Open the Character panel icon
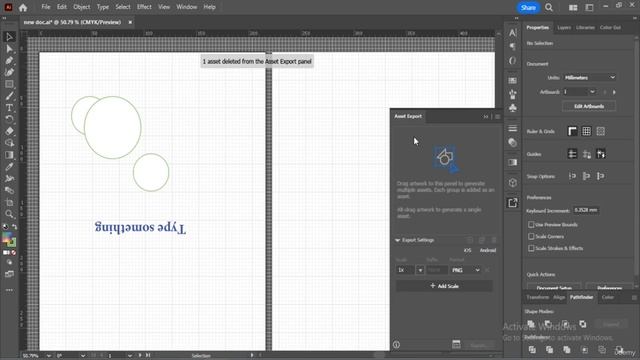 point(513,33)
